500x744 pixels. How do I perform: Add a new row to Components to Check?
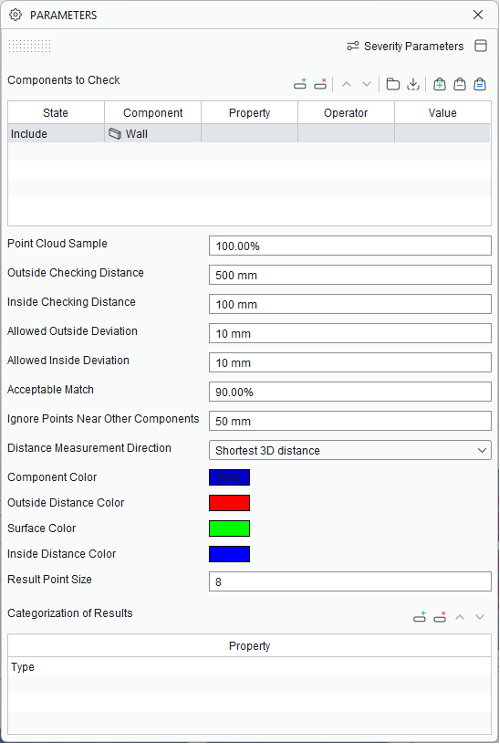pyautogui.click(x=300, y=84)
